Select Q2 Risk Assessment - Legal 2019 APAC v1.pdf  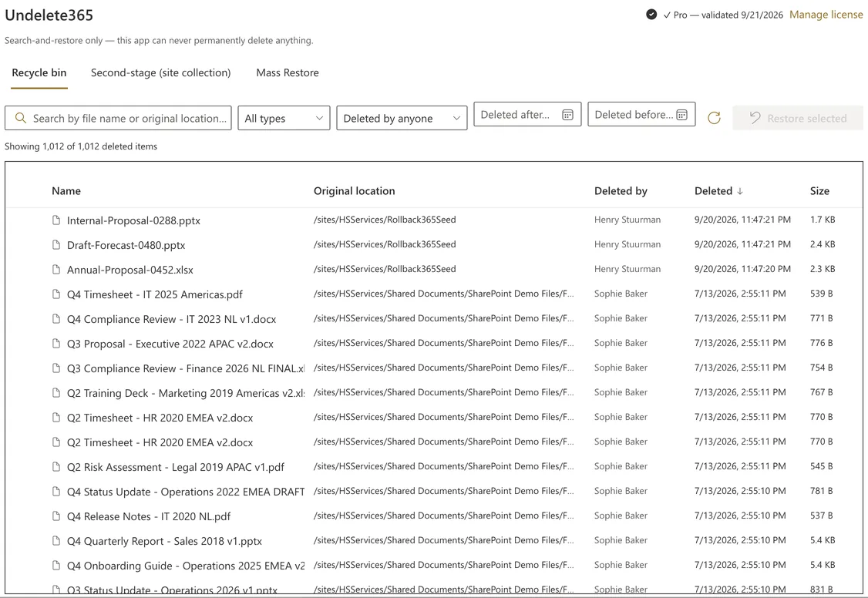[176, 468]
